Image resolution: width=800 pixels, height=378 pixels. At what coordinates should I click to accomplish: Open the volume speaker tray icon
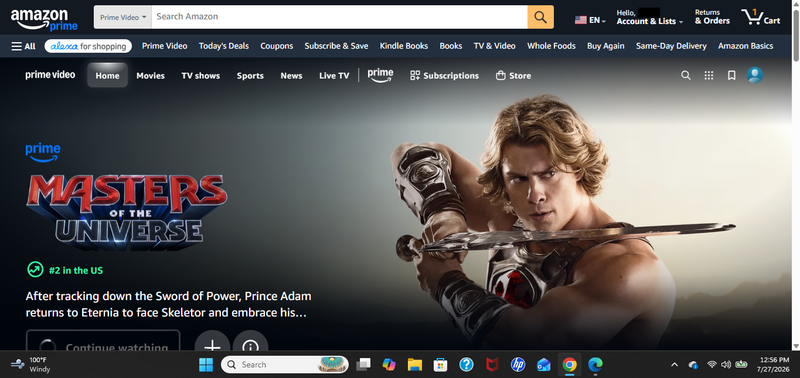point(726,364)
